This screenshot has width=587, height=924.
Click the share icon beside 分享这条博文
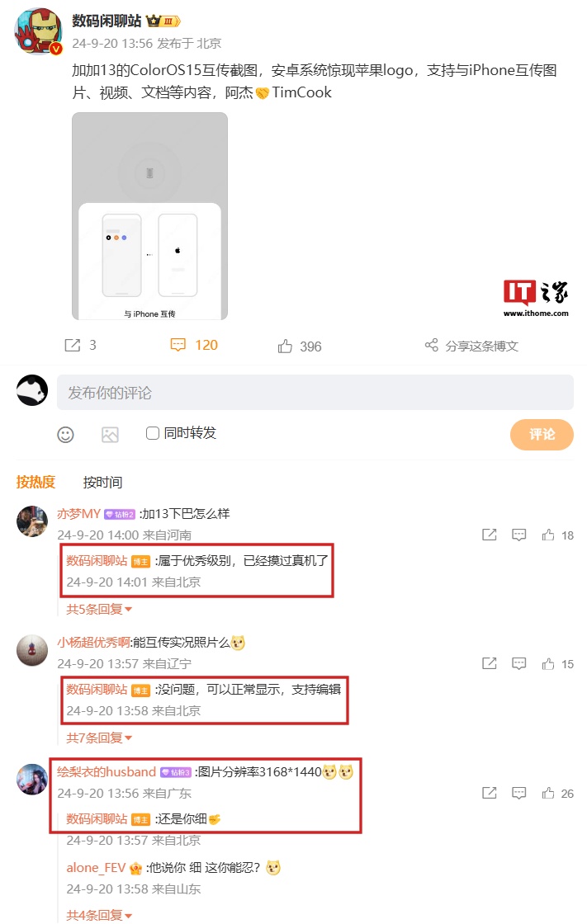tap(431, 346)
